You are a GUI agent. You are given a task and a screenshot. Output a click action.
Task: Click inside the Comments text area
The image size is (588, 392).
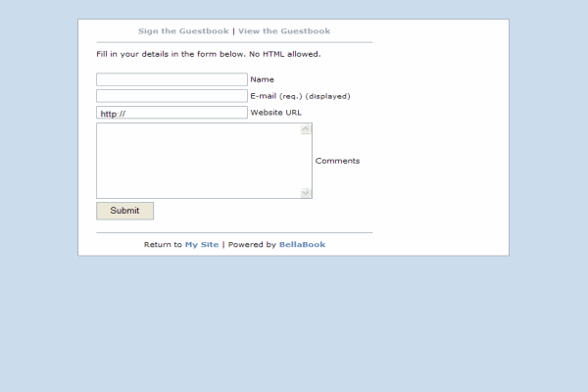point(196,161)
